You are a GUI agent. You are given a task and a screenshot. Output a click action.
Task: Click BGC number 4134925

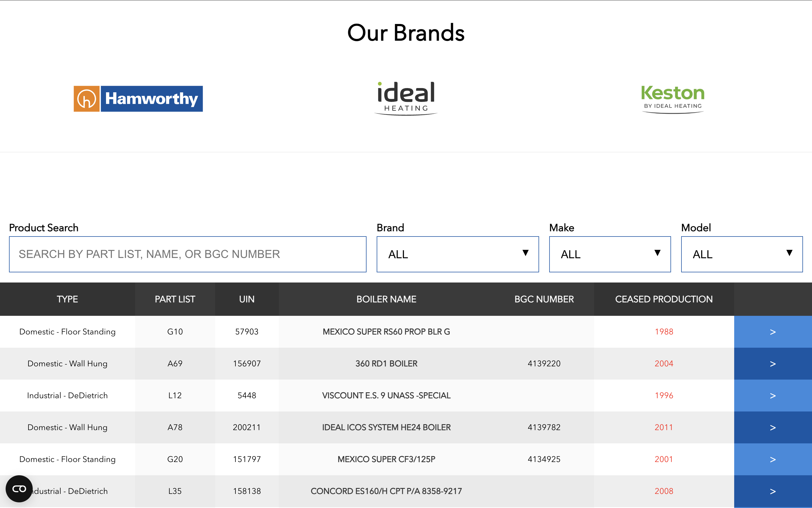click(x=544, y=460)
